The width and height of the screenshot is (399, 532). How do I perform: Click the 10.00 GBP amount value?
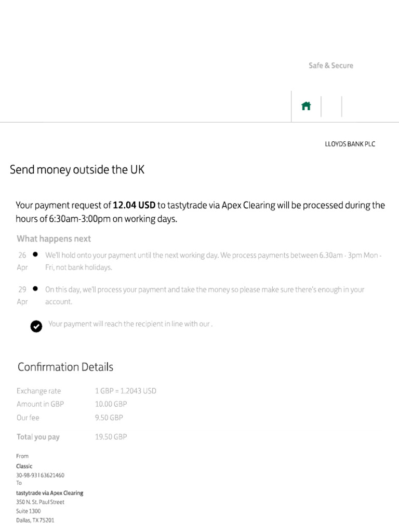111,404
